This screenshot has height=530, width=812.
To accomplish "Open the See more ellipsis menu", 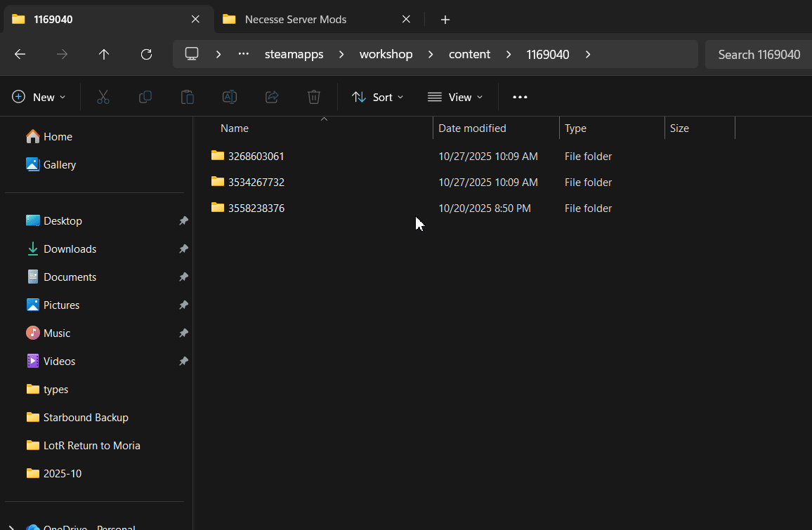I will 520,97.
